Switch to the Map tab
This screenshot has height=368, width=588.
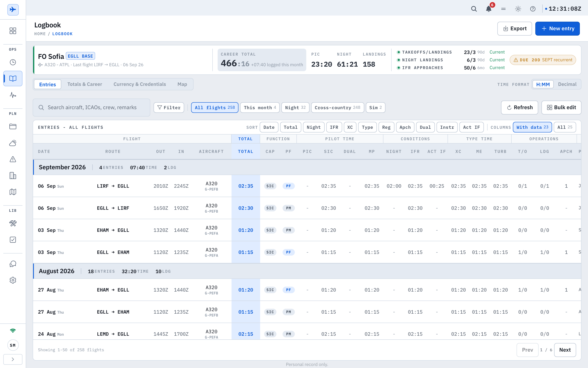(182, 84)
